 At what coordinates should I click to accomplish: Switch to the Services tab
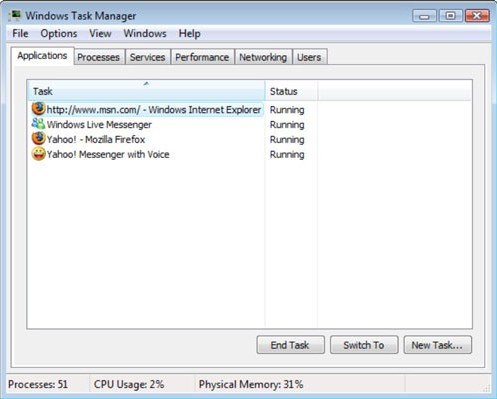pos(147,57)
